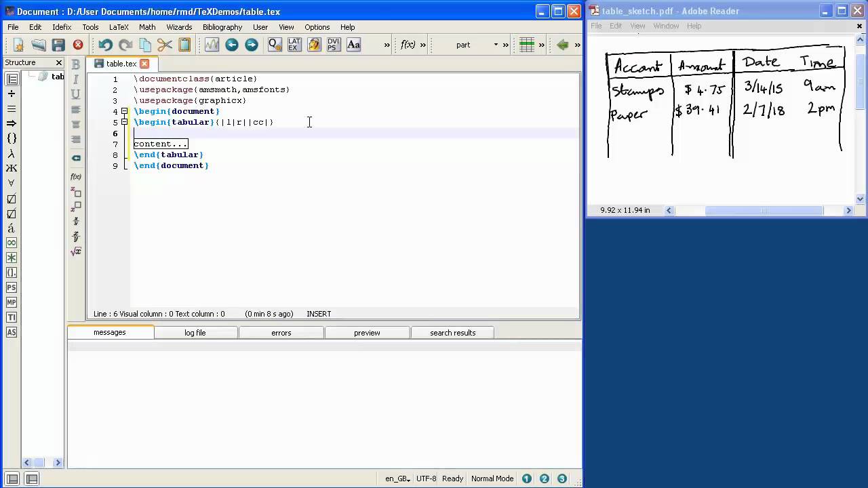The width and height of the screenshot is (868, 488).
Task: Open the Wizards menu
Action: [179, 27]
